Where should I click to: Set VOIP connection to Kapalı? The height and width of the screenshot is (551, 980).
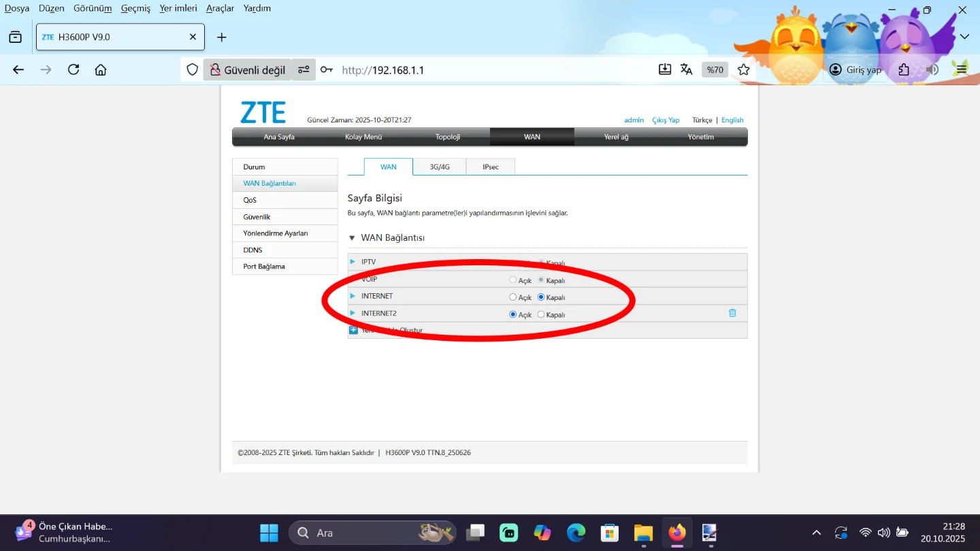coord(541,280)
